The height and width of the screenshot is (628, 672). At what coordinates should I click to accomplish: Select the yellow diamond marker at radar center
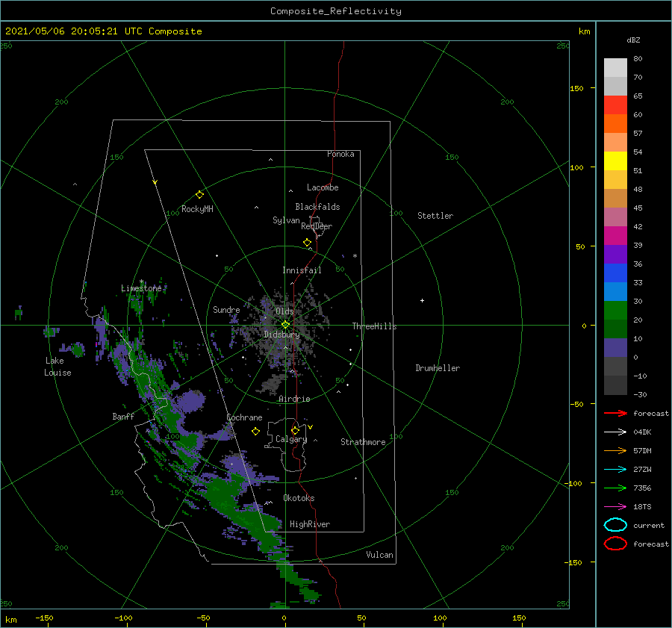tap(285, 325)
